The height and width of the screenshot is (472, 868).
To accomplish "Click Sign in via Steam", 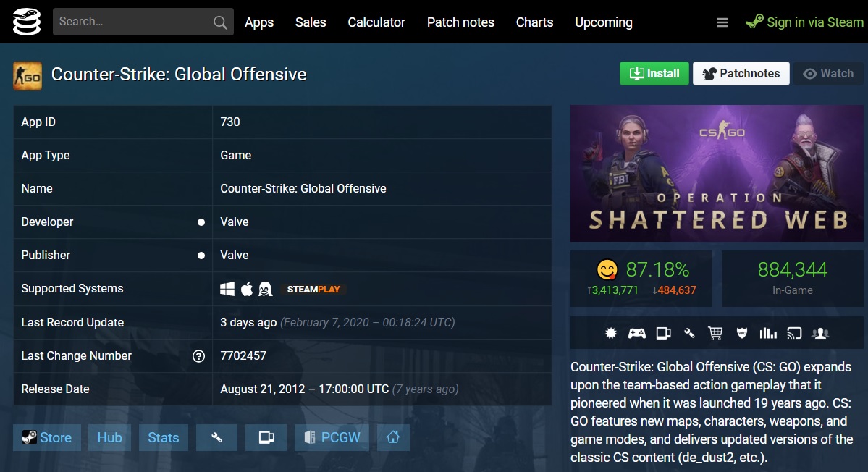I will pos(805,22).
